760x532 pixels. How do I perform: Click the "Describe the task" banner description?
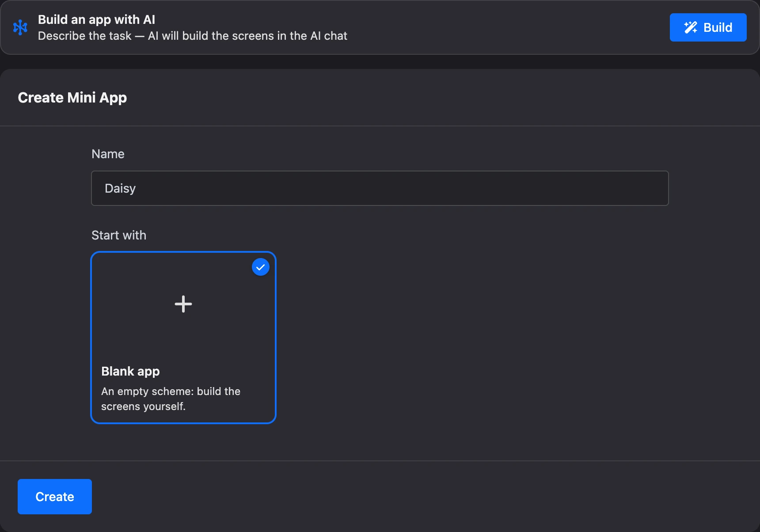pyautogui.click(x=193, y=36)
